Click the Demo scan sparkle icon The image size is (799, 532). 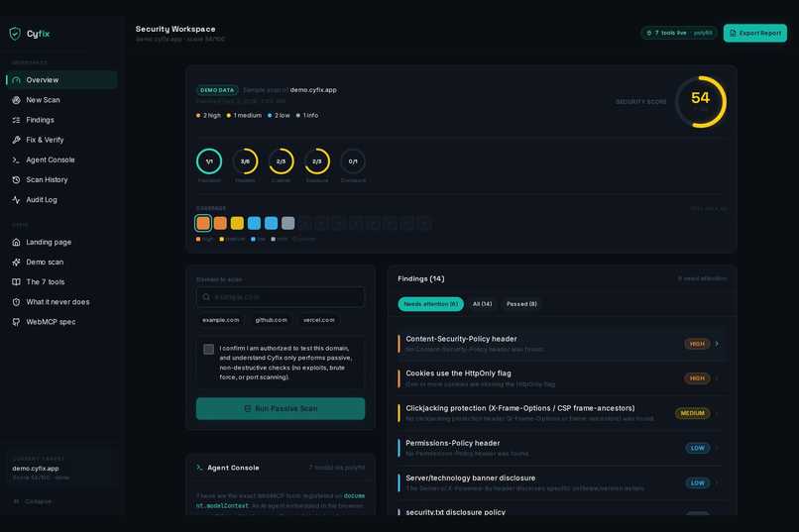[x=16, y=263]
